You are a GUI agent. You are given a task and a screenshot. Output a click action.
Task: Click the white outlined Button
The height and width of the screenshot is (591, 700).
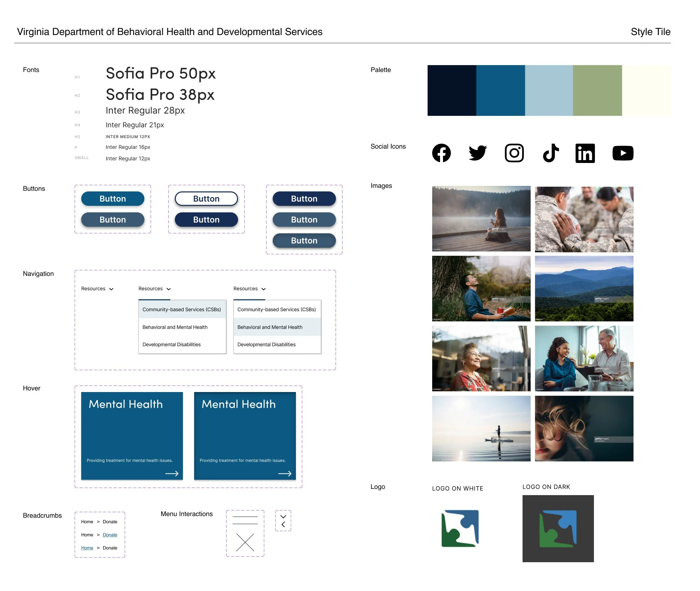[206, 199]
